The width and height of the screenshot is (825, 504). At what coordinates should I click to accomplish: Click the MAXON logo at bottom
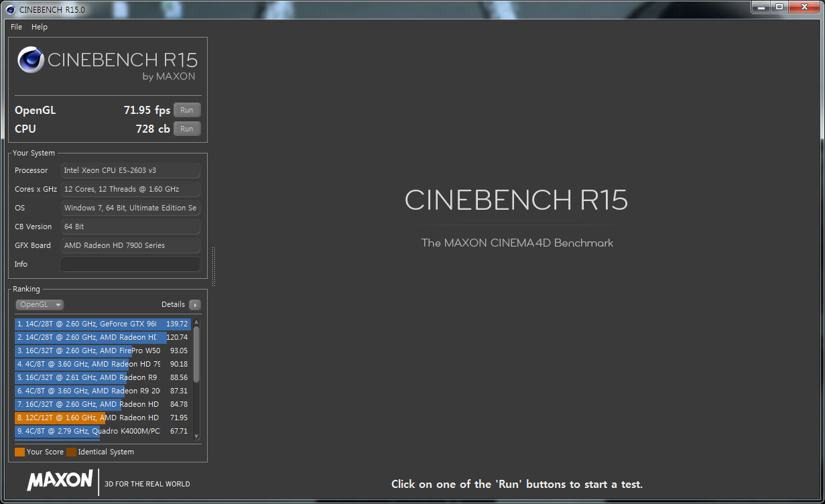click(60, 480)
